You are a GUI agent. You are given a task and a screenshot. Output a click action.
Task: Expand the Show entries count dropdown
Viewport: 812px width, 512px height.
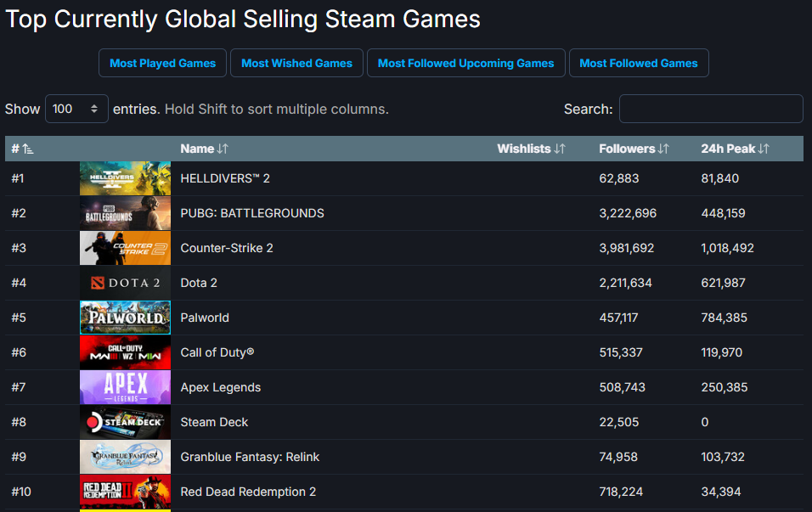[76, 109]
